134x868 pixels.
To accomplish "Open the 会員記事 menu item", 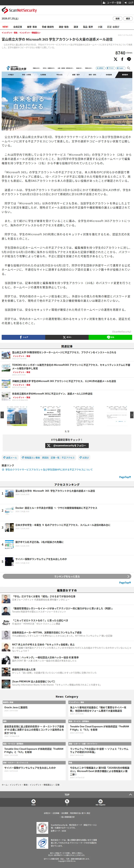I will (x=18, y=27).
